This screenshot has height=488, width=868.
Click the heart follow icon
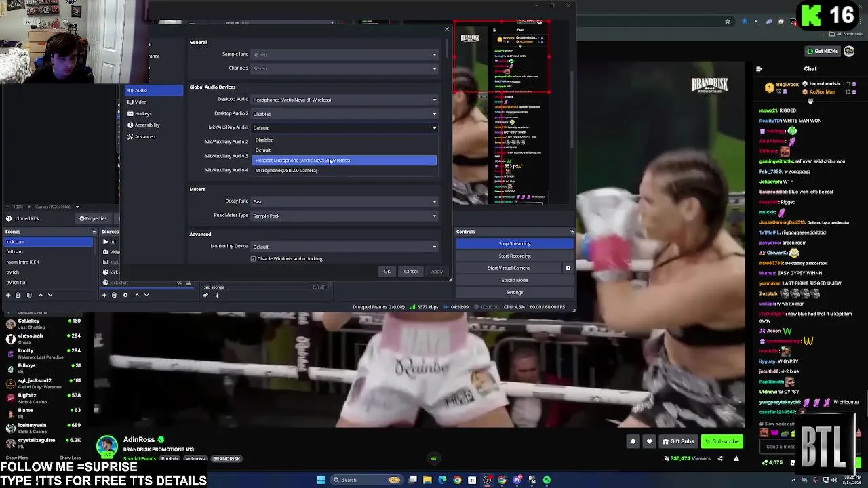coord(649,441)
